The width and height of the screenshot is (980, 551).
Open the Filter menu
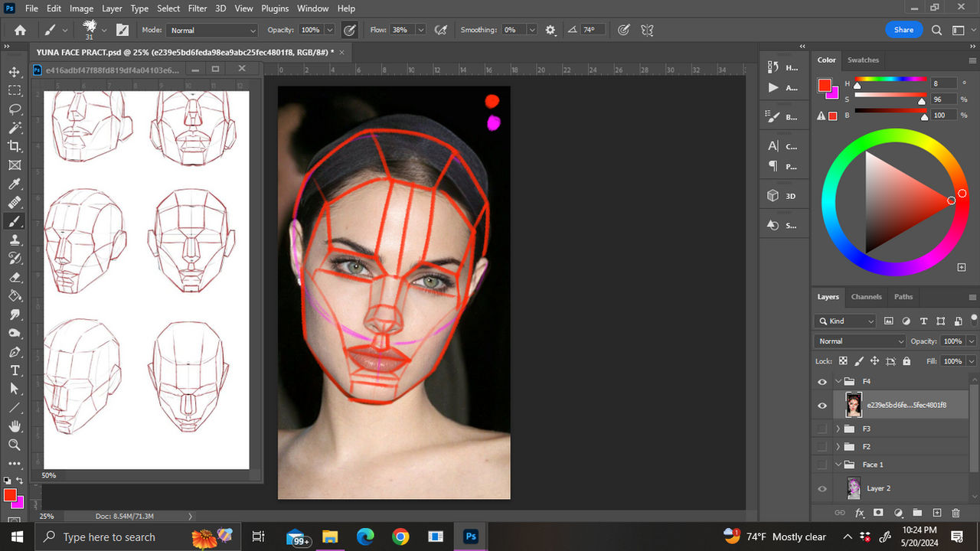point(197,8)
